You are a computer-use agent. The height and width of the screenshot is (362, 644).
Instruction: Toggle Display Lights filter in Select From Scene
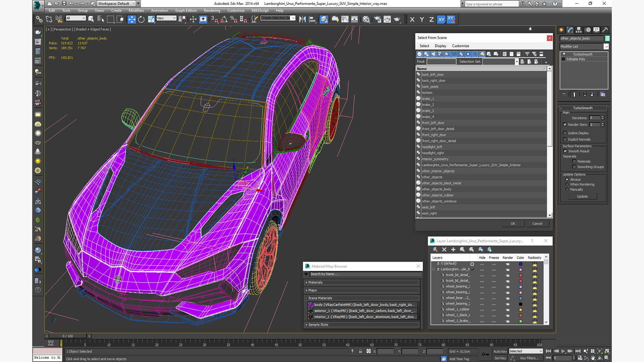tap(433, 54)
